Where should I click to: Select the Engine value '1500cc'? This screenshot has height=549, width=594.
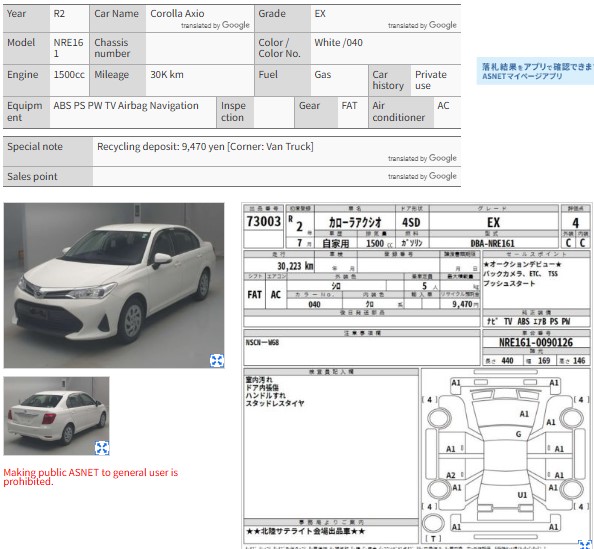point(69,74)
